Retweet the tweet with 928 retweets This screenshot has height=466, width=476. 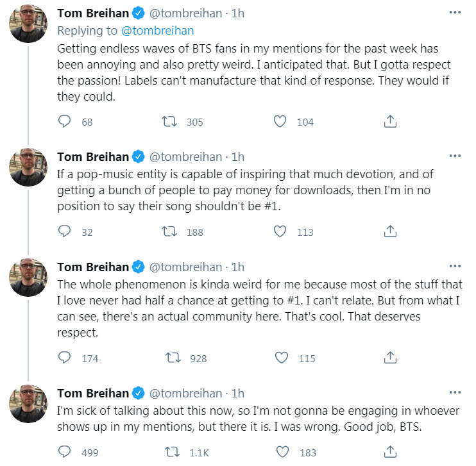pyautogui.click(x=172, y=358)
